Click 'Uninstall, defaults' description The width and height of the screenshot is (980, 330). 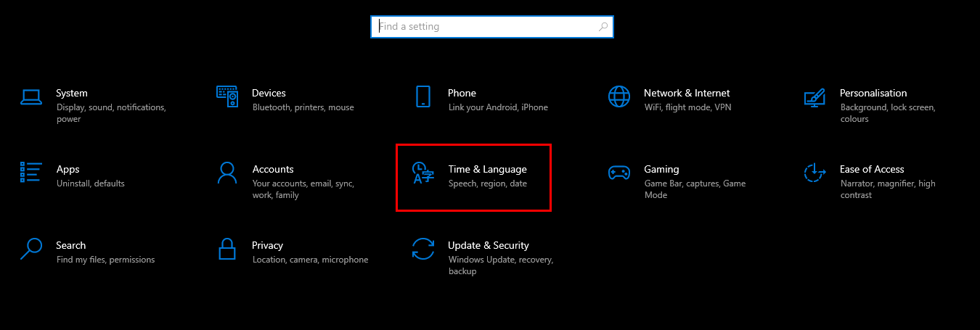pos(91,183)
